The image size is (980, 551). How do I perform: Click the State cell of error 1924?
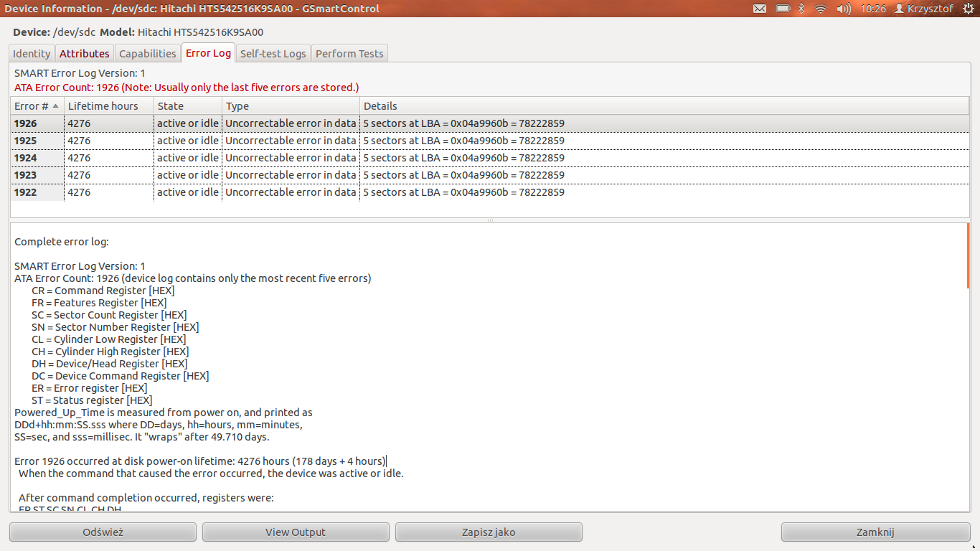tap(188, 158)
